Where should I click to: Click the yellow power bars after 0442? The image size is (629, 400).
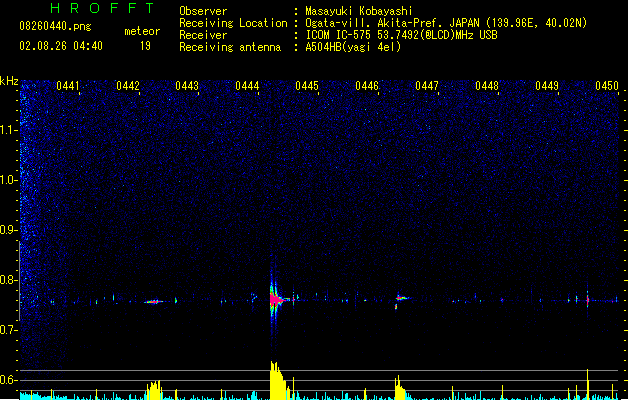tap(154, 390)
